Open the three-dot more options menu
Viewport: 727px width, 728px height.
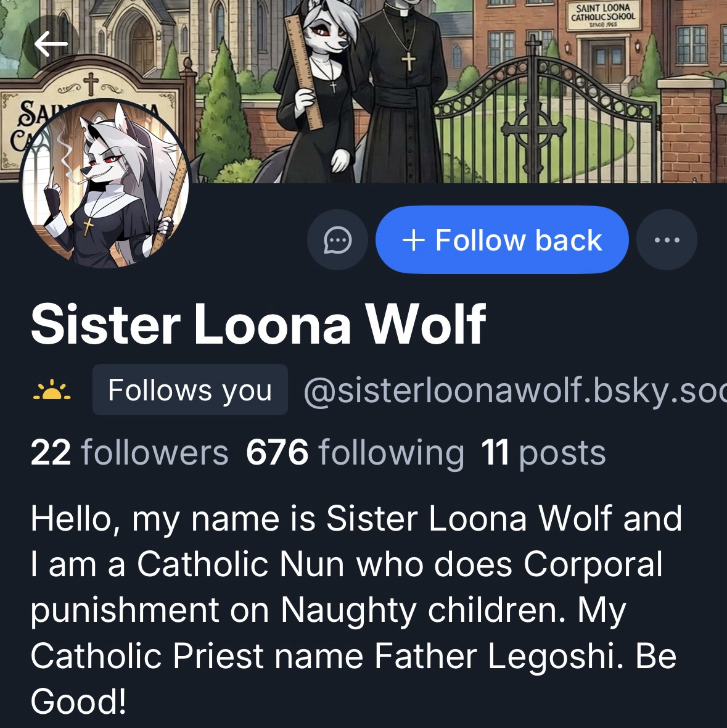[667, 239]
